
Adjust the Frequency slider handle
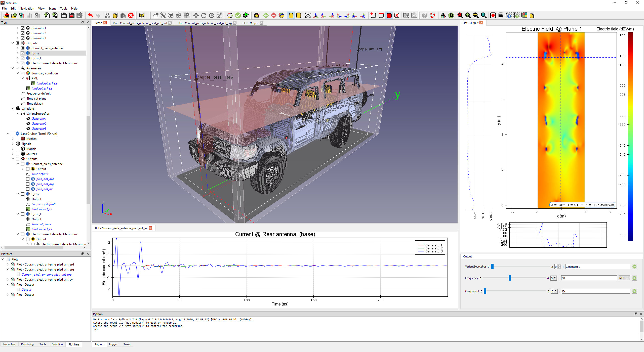pyautogui.click(x=510, y=278)
